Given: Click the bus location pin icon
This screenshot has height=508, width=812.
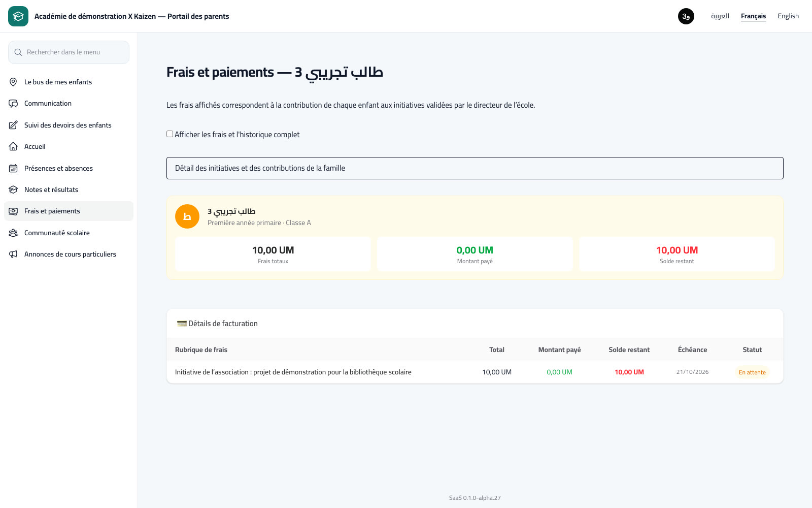Looking at the screenshot, I should [x=13, y=82].
